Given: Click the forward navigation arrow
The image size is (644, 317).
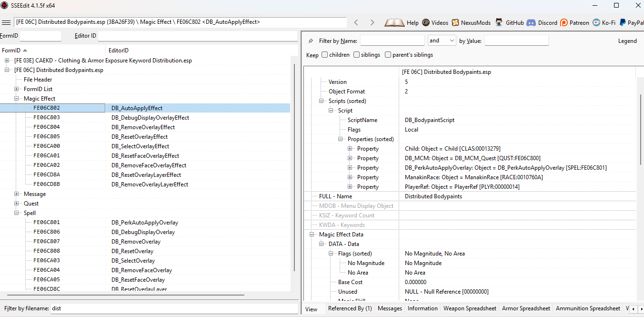Looking at the screenshot, I should click(x=372, y=22).
